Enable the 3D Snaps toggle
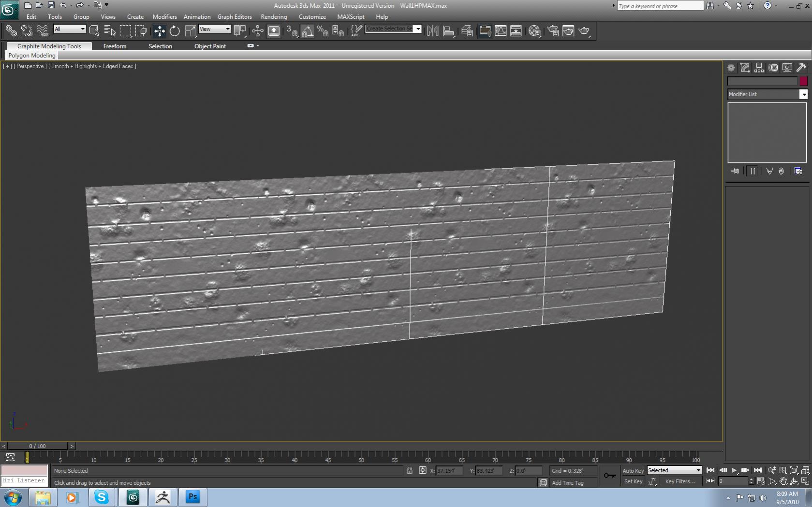812x507 pixels. tap(293, 31)
